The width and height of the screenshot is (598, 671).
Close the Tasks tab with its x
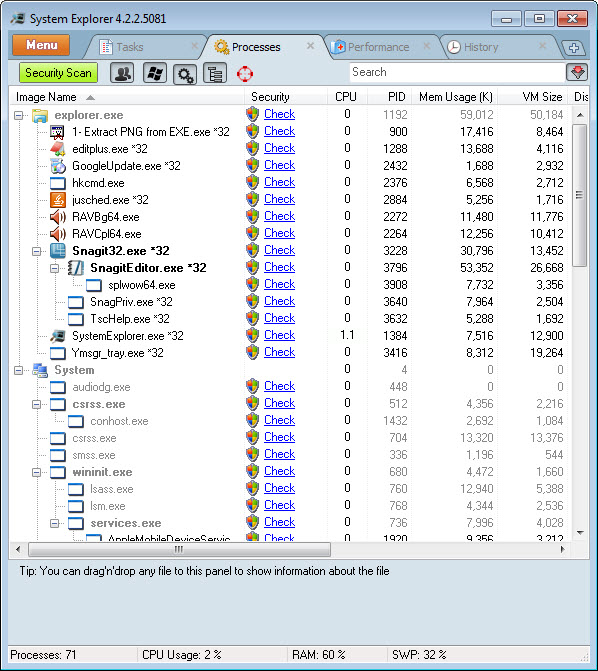[194, 46]
